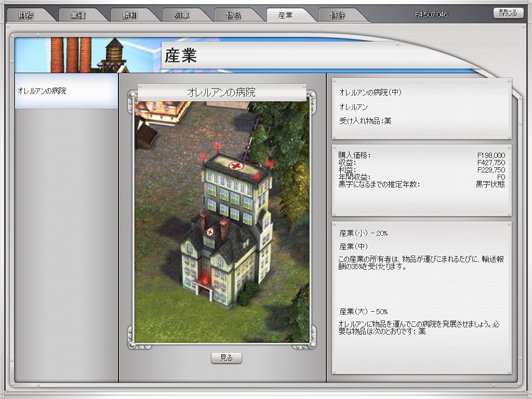Click the オレルアン city name line
Screen dimensions: 532x399
pos(353,107)
